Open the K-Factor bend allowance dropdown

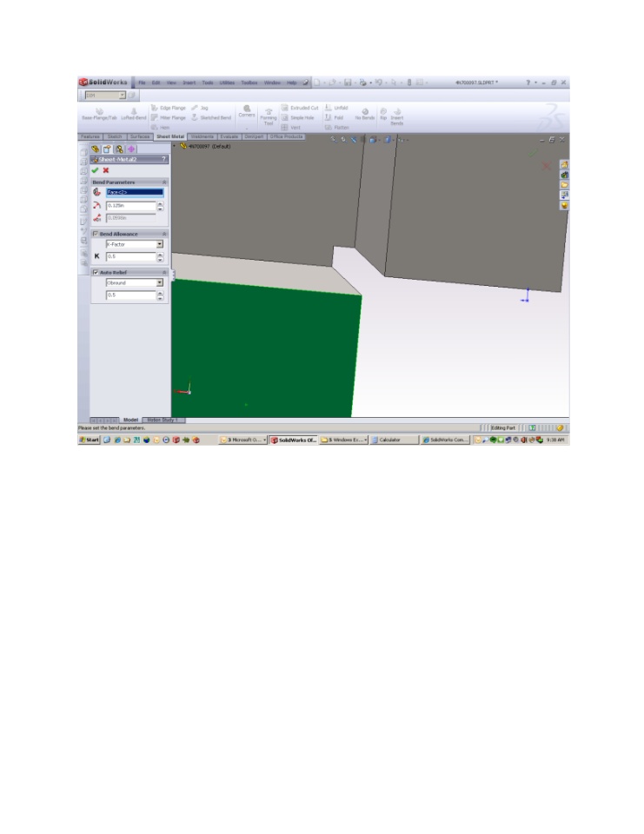(160, 244)
